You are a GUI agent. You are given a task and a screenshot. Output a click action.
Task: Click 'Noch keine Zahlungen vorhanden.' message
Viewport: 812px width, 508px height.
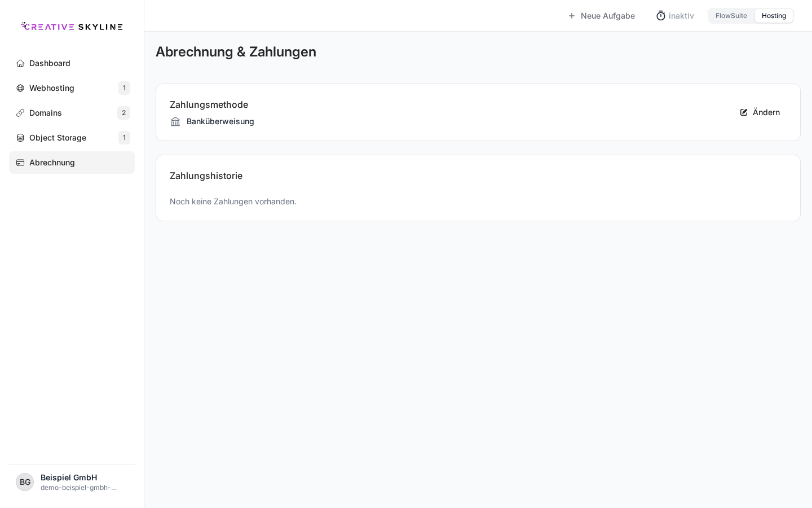(233, 202)
